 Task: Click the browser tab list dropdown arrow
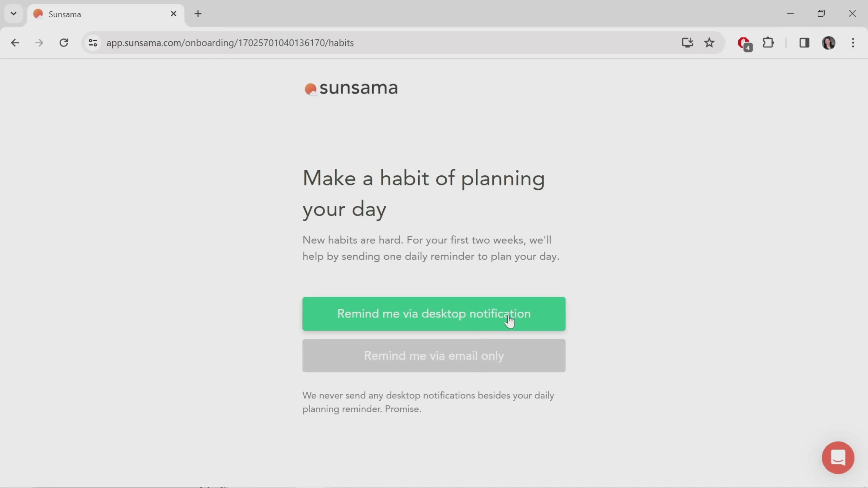pos(13,13)
